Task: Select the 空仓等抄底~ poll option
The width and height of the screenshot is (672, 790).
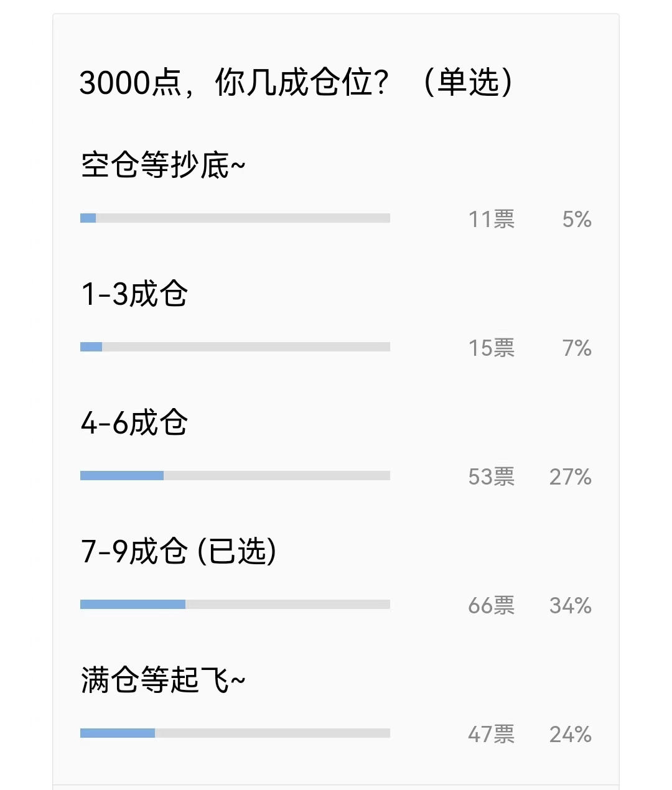Action: tap(163, 165)
